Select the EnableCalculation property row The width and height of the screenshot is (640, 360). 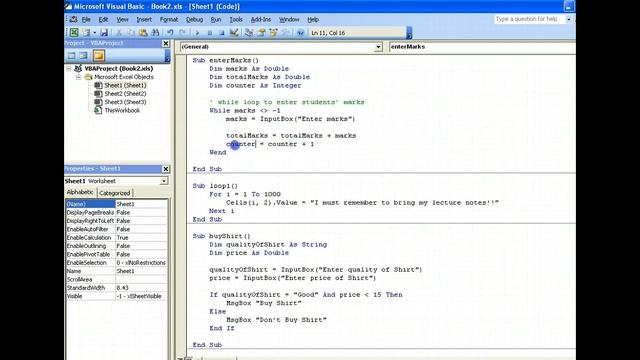tap(116, 238)
